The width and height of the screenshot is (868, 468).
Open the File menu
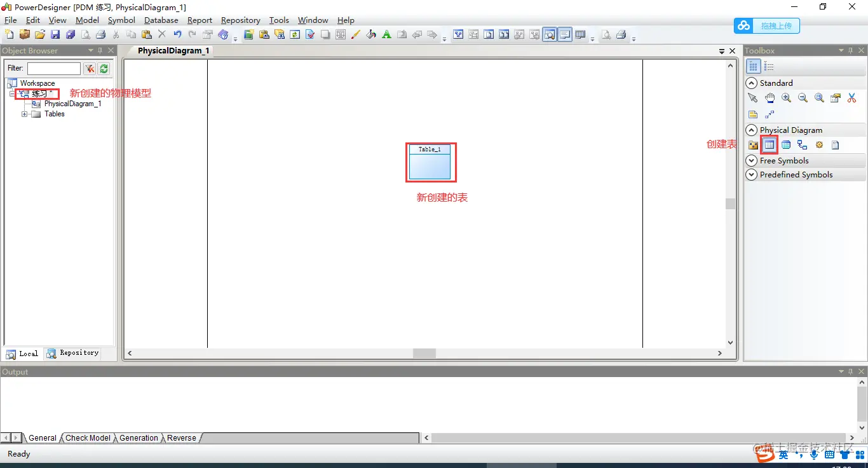point(10,20)
